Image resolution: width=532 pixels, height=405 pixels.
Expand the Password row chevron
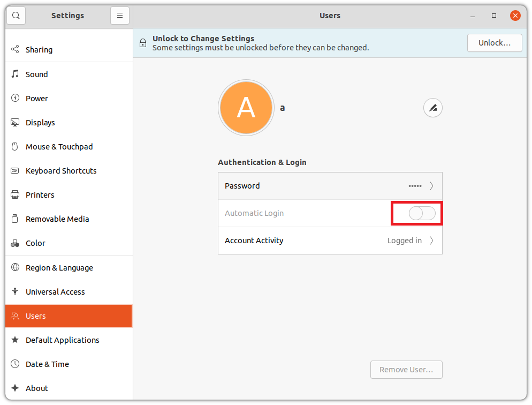tap(431, 186)
